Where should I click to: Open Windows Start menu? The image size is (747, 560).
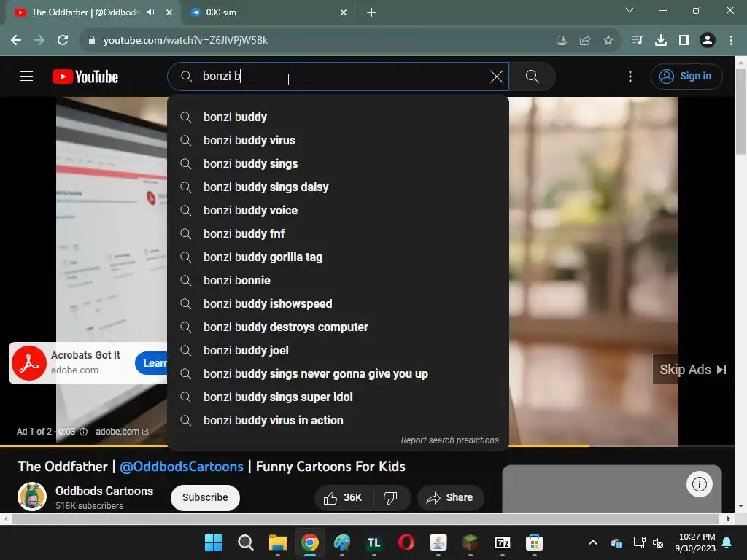tap(213, 542)
